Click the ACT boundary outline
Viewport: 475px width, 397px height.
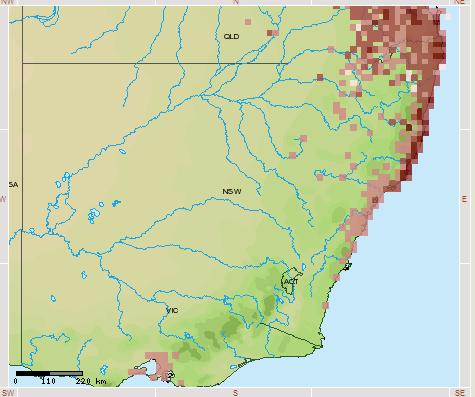pyautogui.click(x=291, y=281)
